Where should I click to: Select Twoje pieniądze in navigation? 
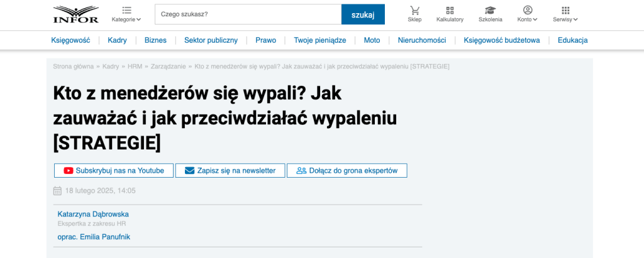319,40
